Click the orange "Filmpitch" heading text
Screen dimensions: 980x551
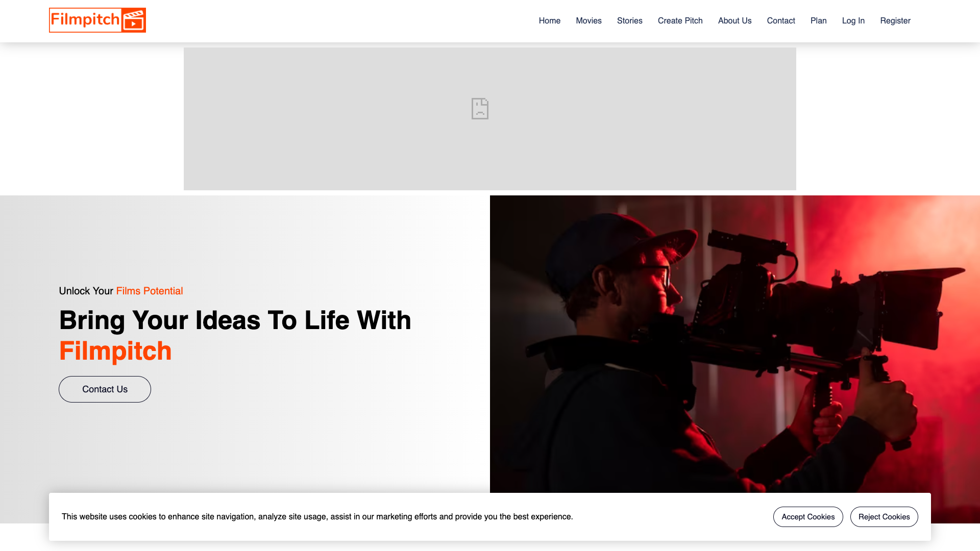pos(115,351)
